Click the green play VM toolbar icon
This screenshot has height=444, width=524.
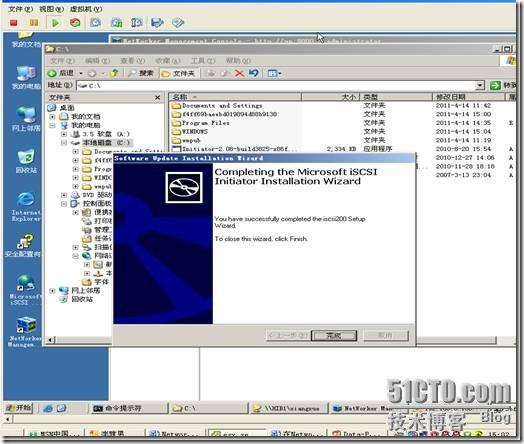[55, 23]
